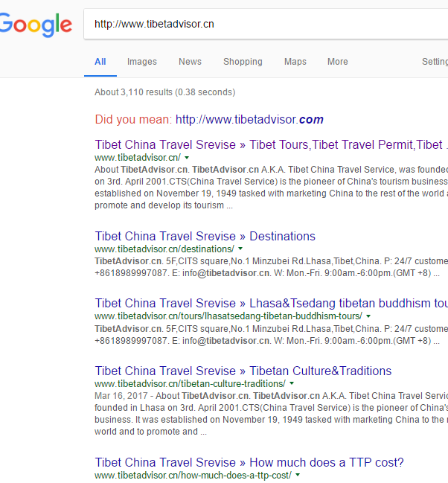Follow the suggested tibetadvisor.com correction link
This screenshot has width=448, height=483.
tap(249, 120)
